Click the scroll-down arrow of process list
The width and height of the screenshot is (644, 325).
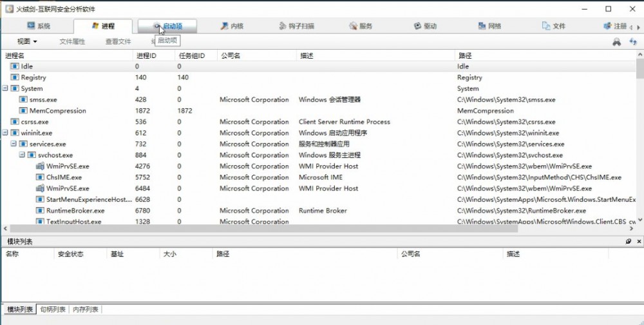pos(640,220)
